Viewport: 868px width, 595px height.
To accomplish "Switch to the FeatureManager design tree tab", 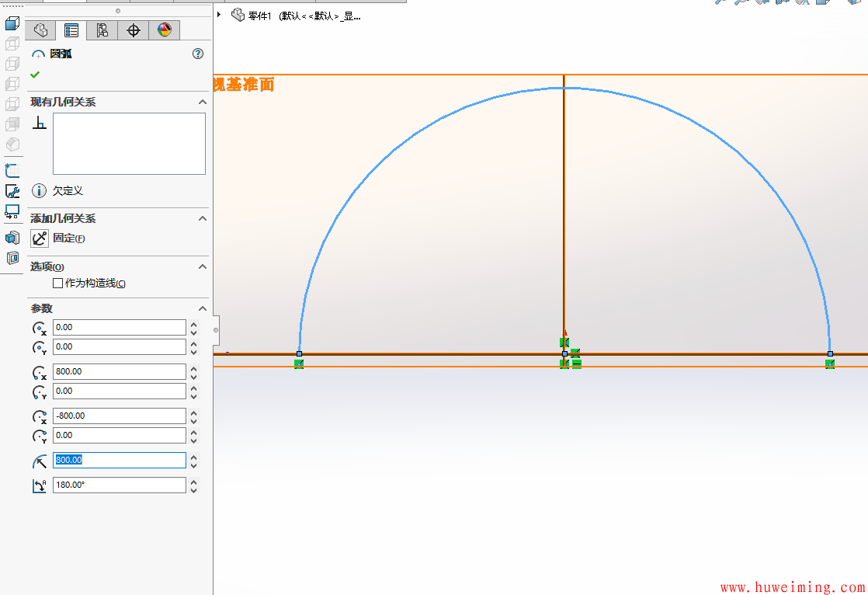I will click(40, 30).
